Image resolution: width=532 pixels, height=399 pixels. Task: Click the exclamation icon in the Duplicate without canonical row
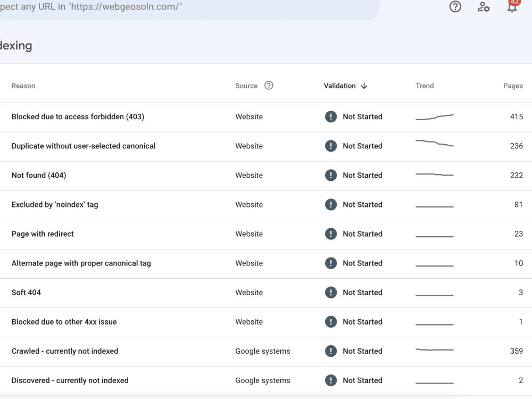click(331, 146)
